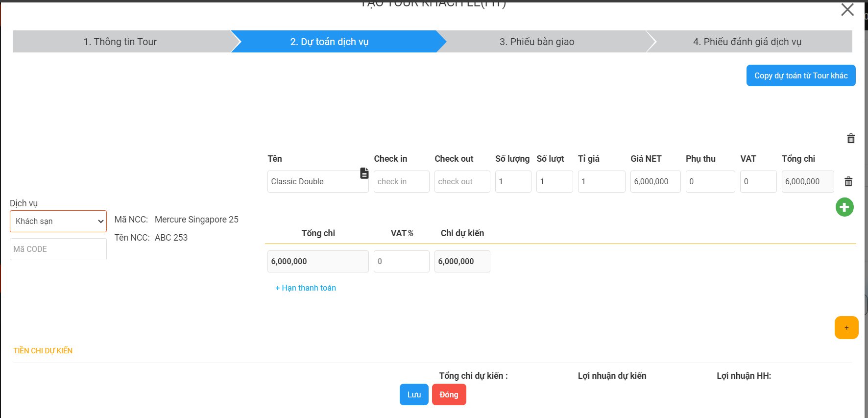The height and width of the screenshot is (418, 868).
Task: Add a new row with green plus icon
Action: [844, 207]
